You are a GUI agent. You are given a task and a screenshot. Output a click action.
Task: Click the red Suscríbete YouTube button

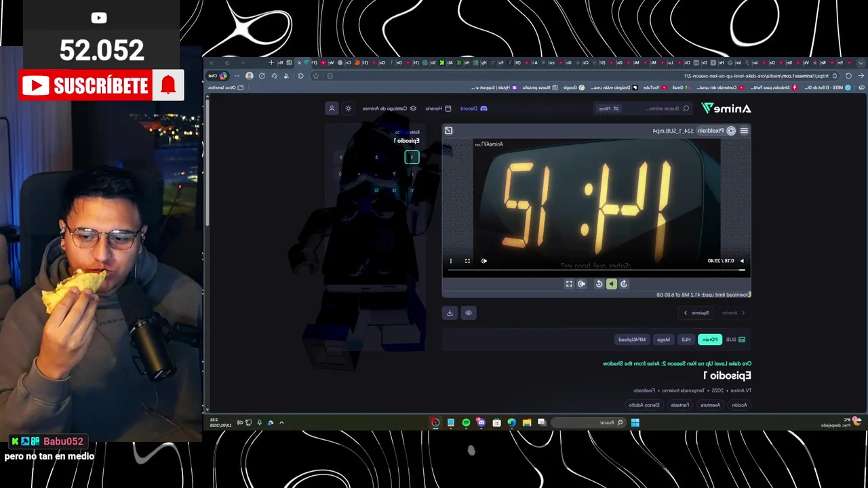(x=85, y=85)
